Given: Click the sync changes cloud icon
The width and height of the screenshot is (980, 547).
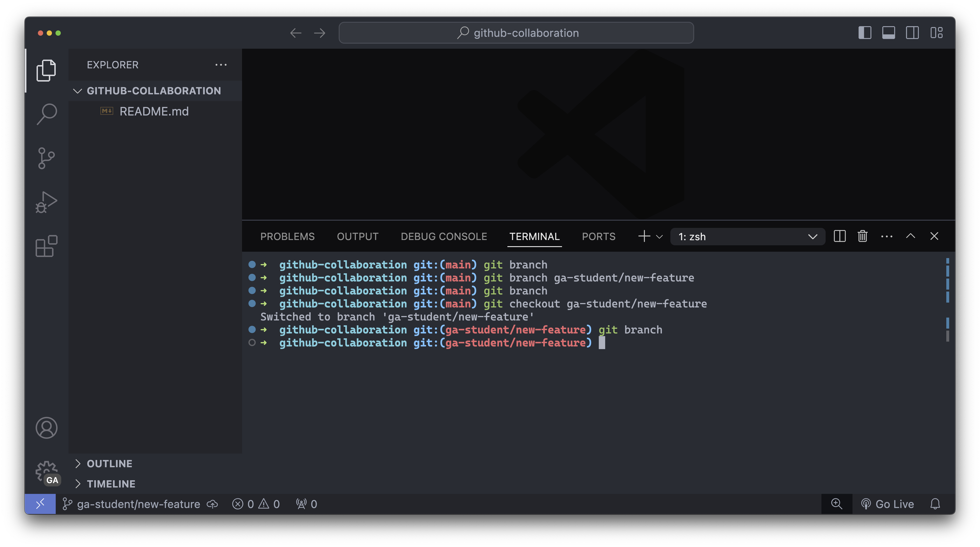Looking at the screenshot, I should click(x=212, y=504).
